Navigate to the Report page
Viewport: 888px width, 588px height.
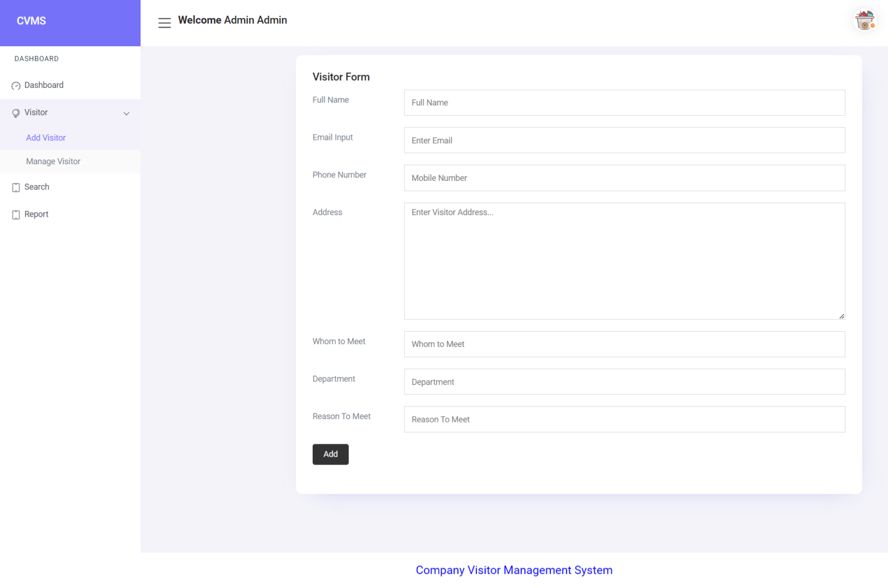pos(37,214)
